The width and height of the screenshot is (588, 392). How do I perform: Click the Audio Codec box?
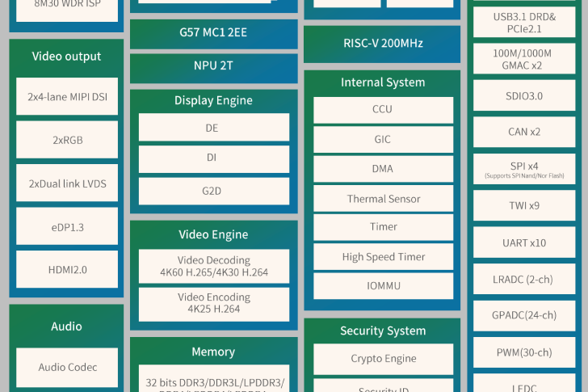click(67, 367)
